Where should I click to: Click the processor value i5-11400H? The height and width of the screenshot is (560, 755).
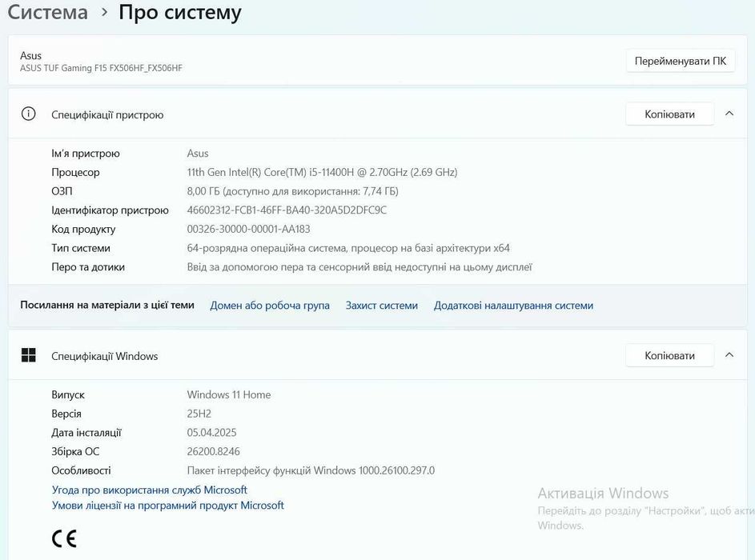(x=322, y=172)
